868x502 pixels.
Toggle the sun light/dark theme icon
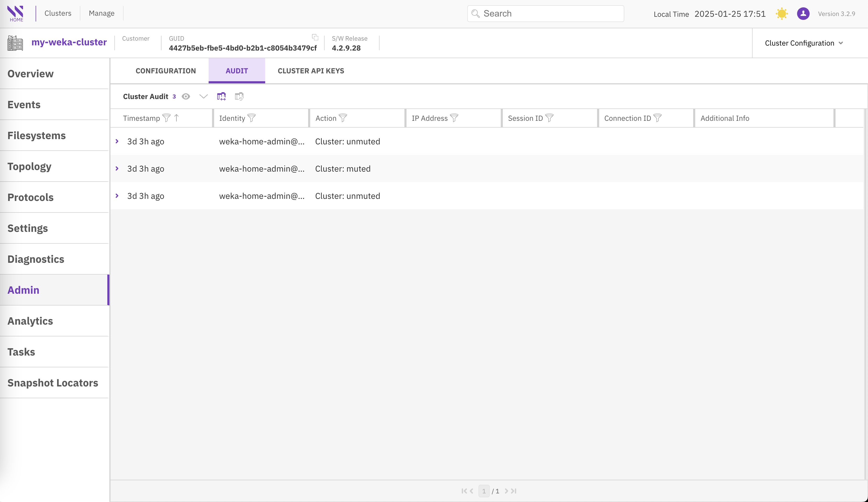click(782, 14)
